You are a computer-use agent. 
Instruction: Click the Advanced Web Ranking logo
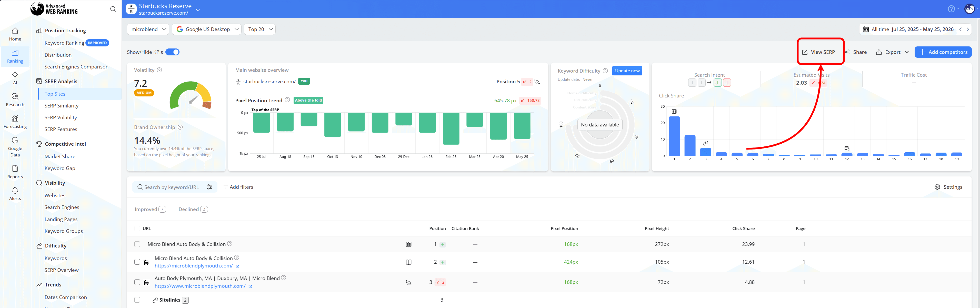[54, 9]
